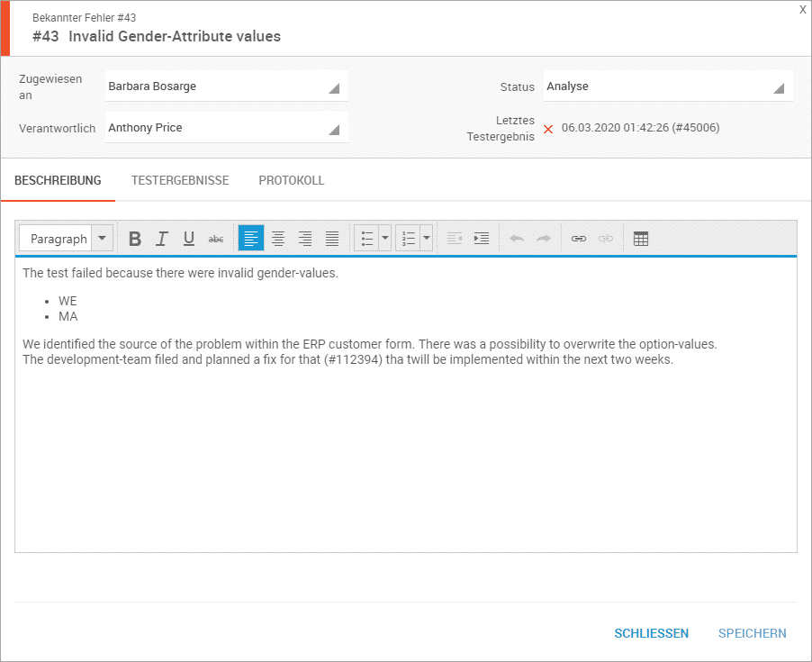Toggle the bulleted list button
Viewport: 812px width, 662px height.
coord(366,239)
